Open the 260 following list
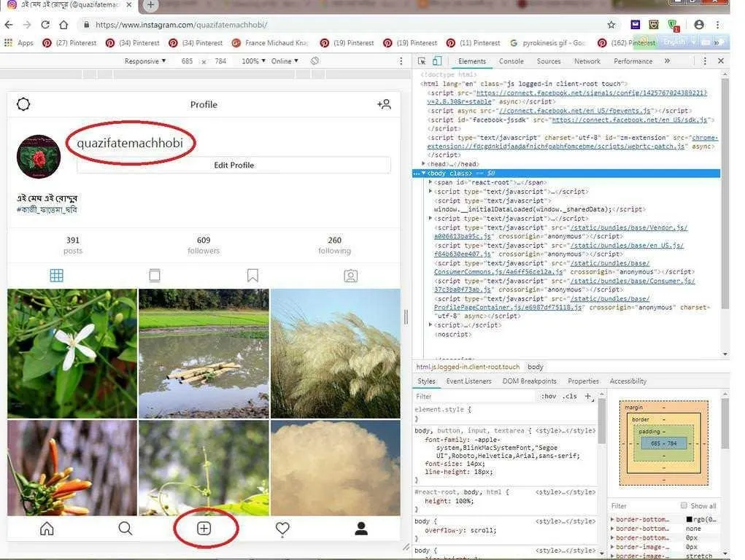Image resolution: width=745 pixels, height=560 pixels. coord(334,245)
